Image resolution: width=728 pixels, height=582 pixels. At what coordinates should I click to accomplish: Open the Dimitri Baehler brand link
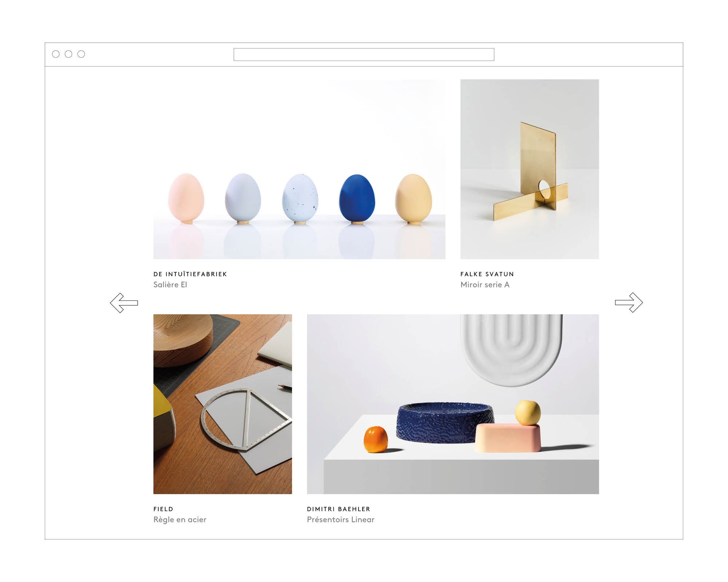pos(339,509)
